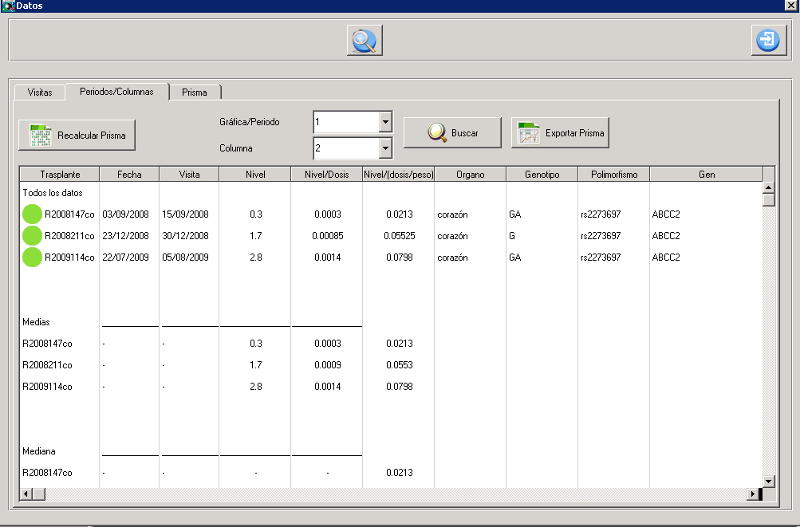Switch to the Prisma tab

click(x=195, y=92)
